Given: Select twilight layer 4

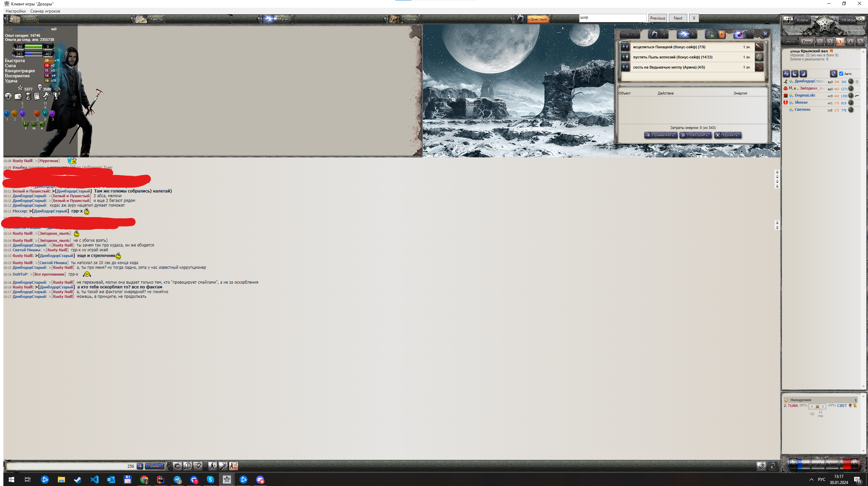Looking at the screenshot, I should (850, 42).
